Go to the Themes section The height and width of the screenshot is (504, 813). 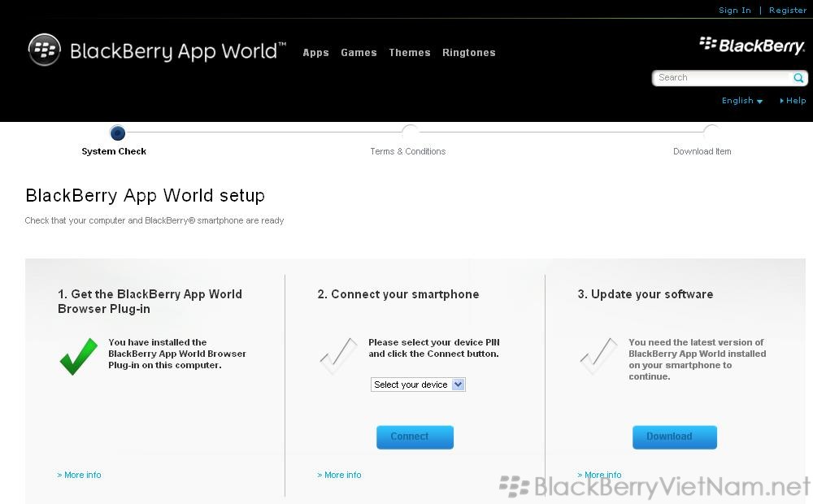[x=410, y=52]
